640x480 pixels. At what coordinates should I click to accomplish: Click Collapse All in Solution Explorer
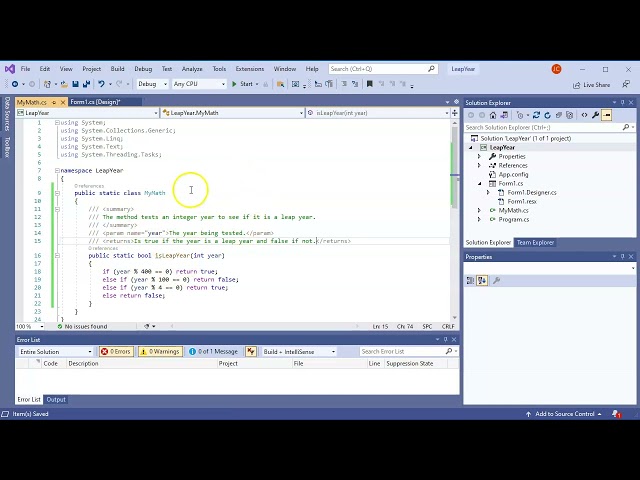point(559,116)
